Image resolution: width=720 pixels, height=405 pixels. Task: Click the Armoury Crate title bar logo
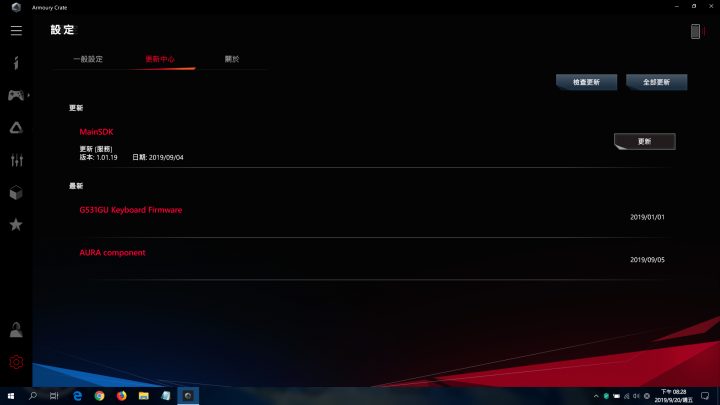pos(16,7)
